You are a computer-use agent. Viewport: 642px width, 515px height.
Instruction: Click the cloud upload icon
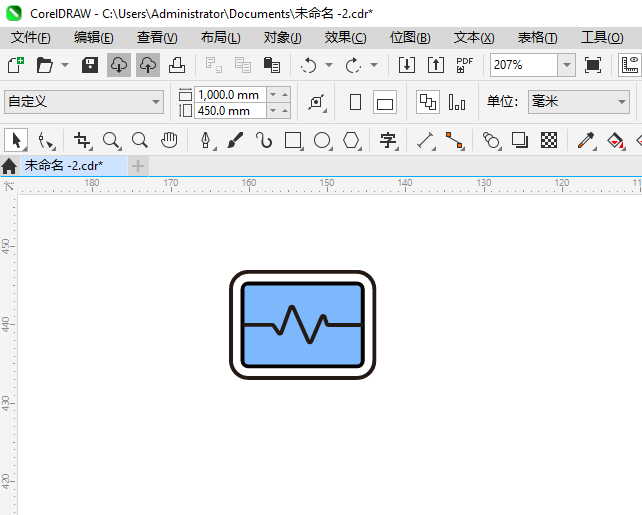point(148,65)
